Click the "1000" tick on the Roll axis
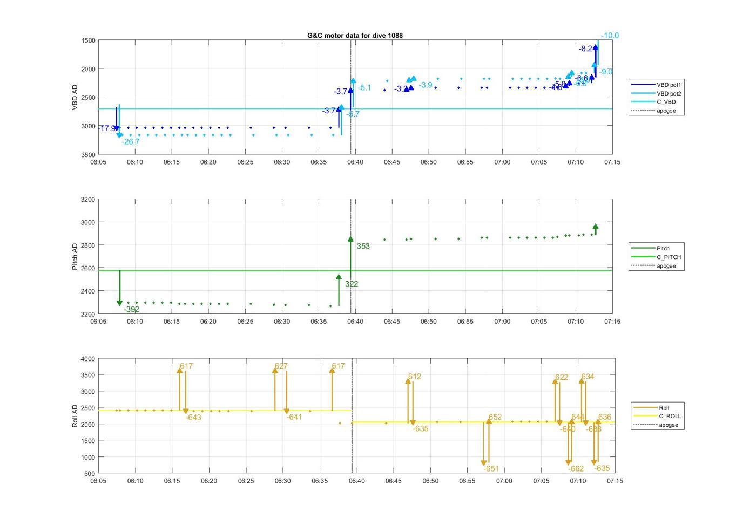The height and width of the screenshot is (532, 756). tap(87, 458)
